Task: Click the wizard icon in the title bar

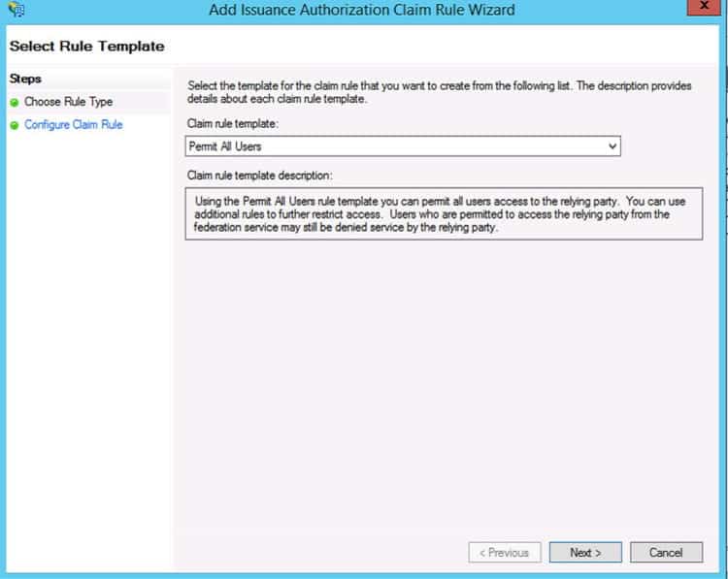Action: (x=17, y=10)
